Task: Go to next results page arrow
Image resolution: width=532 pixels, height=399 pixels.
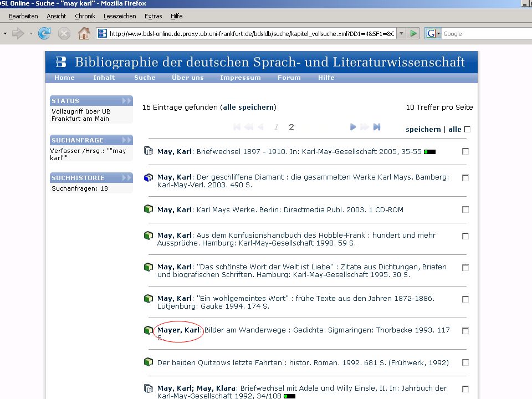Action: pyautogui.click(x=353, y=127)
